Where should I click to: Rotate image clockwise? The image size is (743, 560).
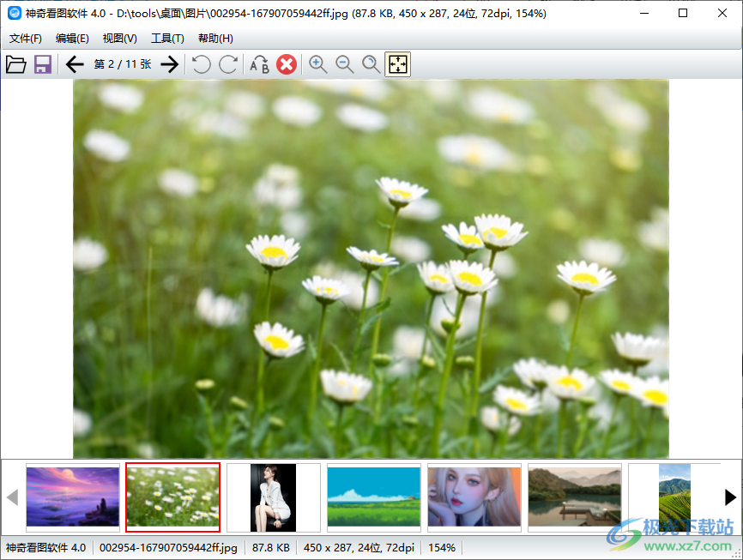click(x=228, y=64)
